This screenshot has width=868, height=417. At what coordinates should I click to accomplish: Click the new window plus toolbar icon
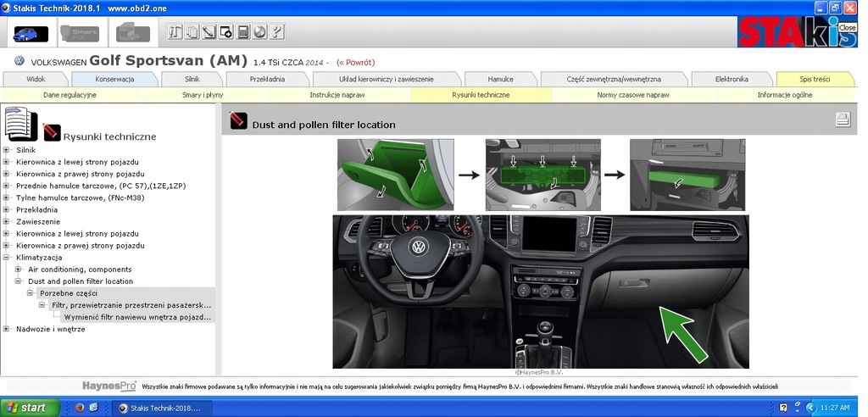pyautogui.click(x=226, y=32)
